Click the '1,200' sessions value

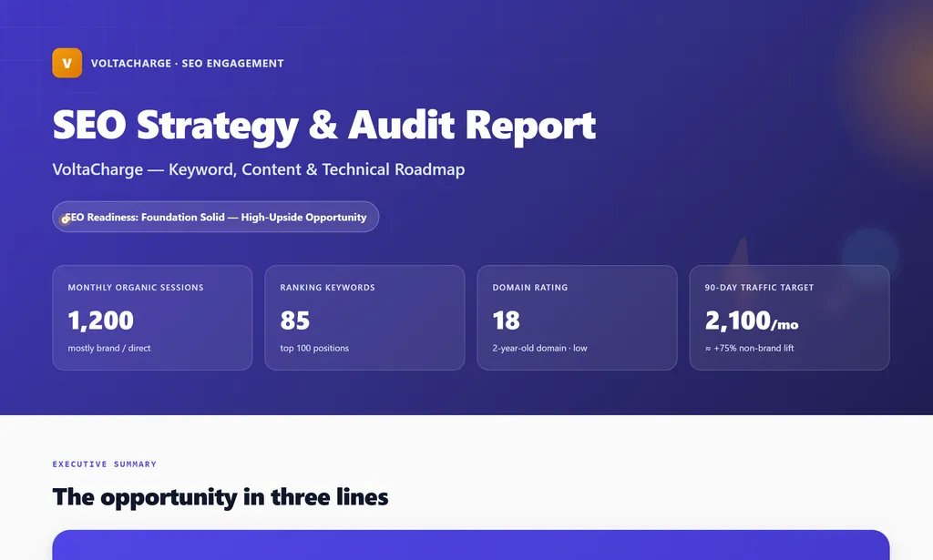click(100, 321)
